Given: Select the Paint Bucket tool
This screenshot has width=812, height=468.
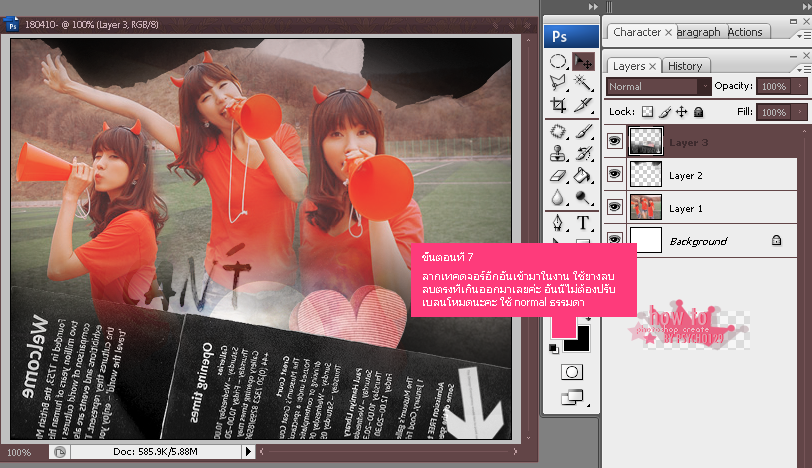Looking at the screenshot, I should point(584,176).
